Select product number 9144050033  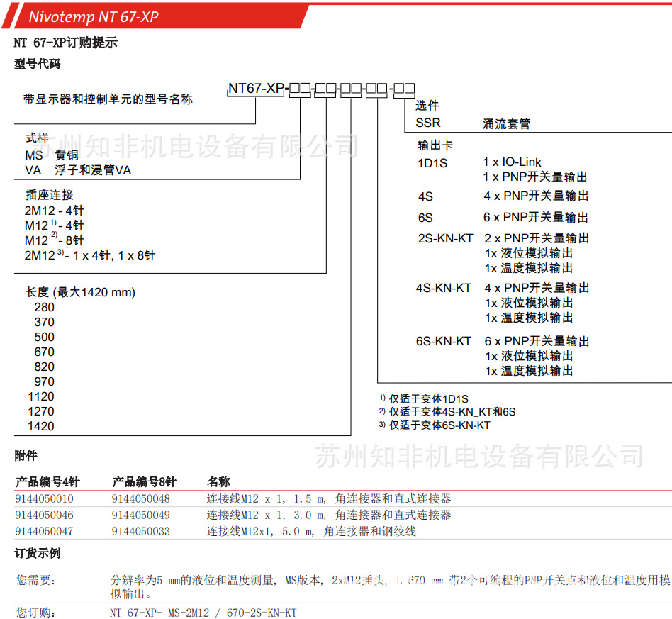point(140,532)
